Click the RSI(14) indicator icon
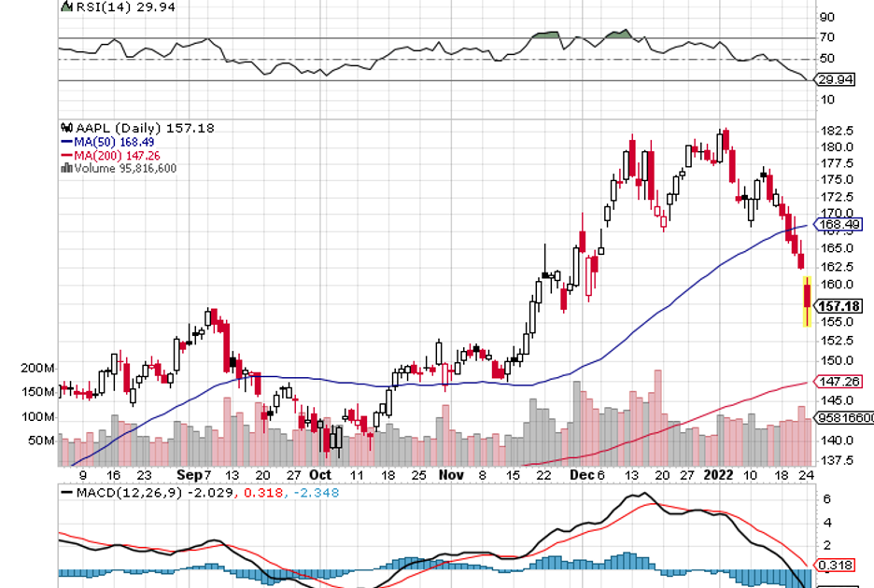The width and height of the screenshot is (874, 588). 65,6
